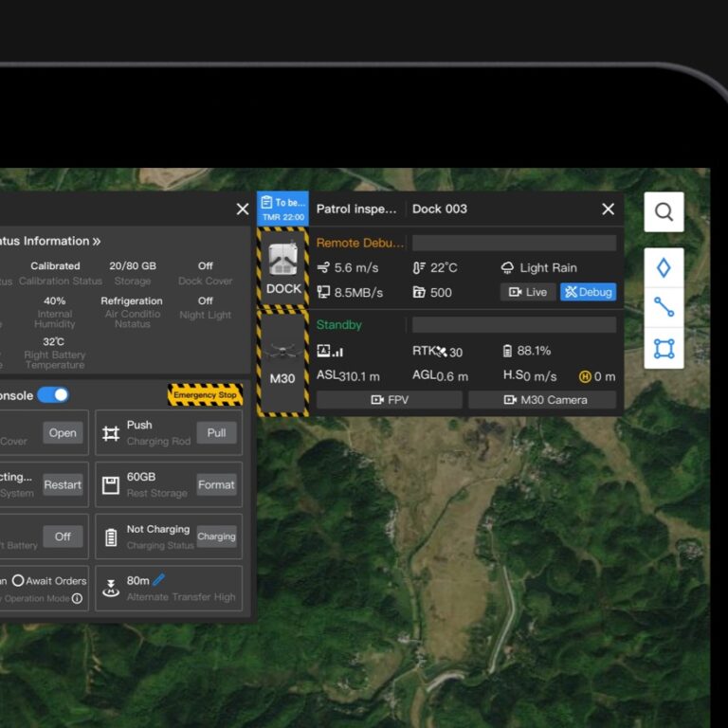This screenshot has height=728, width=728.
Task: Open the dock Live video feed
Action: [x=528, y=292]
